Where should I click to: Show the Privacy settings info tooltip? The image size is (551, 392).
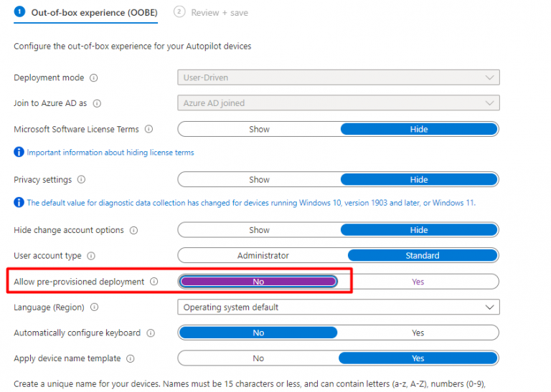pos(81,180)
